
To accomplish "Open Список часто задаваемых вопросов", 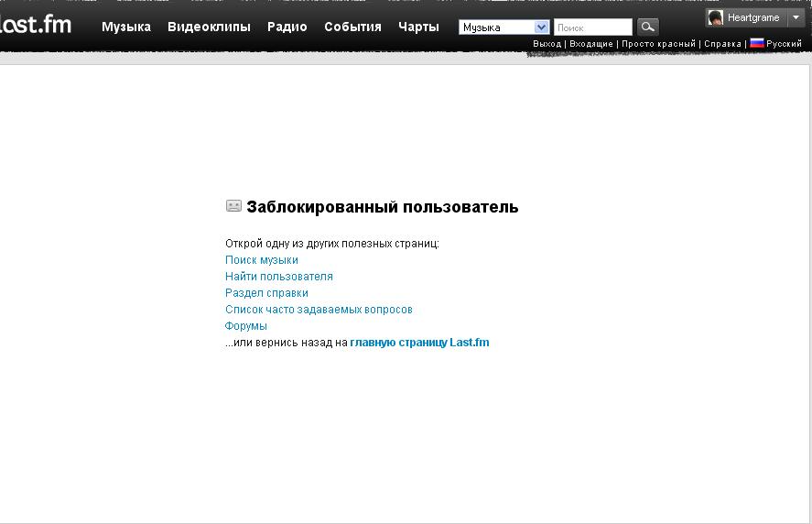I will 319,310.
